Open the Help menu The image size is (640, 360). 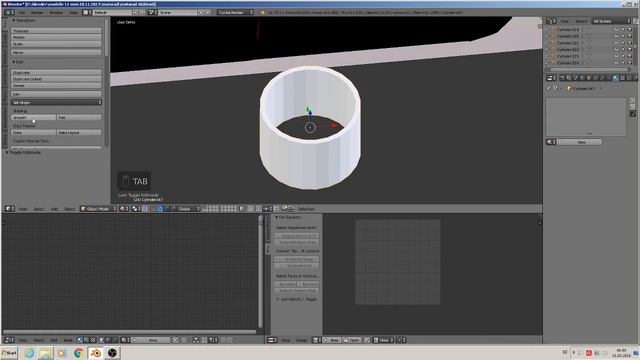[73, 13]
